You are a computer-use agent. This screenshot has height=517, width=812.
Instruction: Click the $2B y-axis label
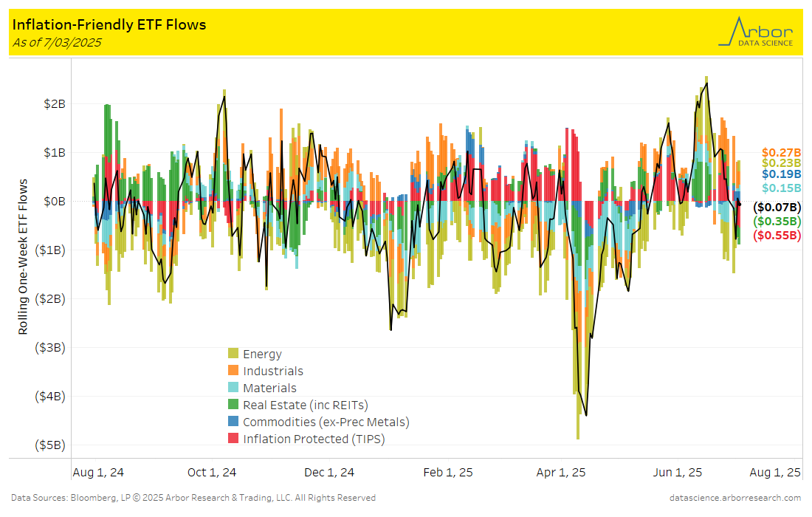click(55, 103)
